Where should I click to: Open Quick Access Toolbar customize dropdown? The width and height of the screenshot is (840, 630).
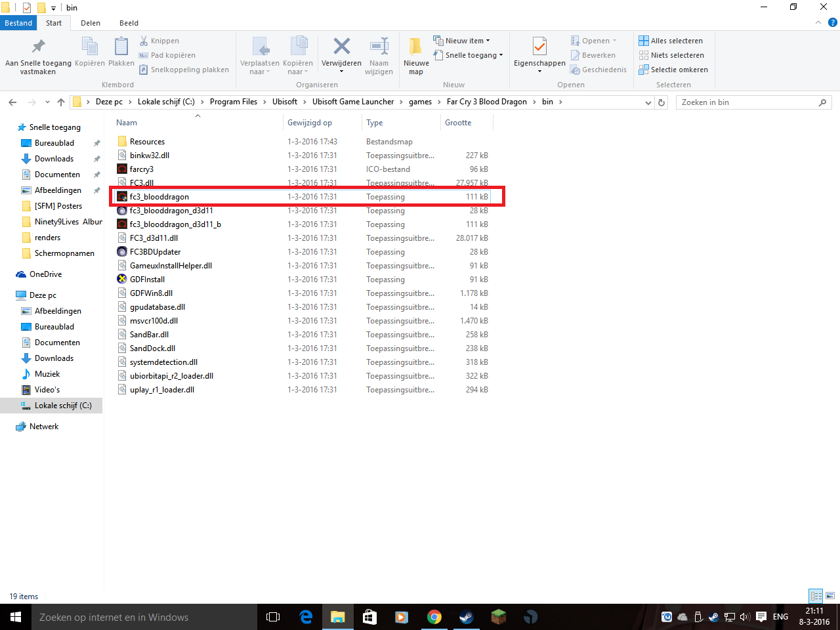(53, 8)
